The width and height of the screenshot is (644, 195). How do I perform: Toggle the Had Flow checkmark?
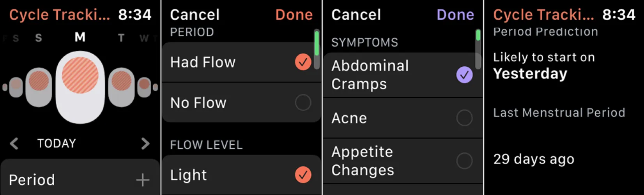(303, 62)
